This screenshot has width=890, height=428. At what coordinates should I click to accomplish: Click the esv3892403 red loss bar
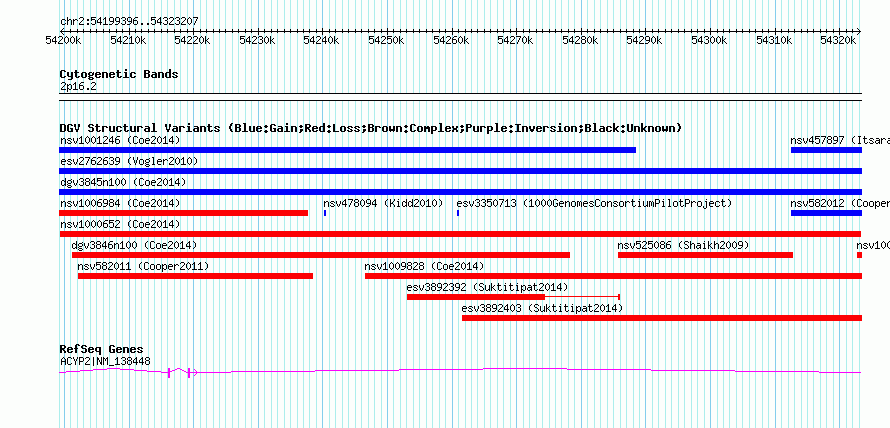coord(662,318)
